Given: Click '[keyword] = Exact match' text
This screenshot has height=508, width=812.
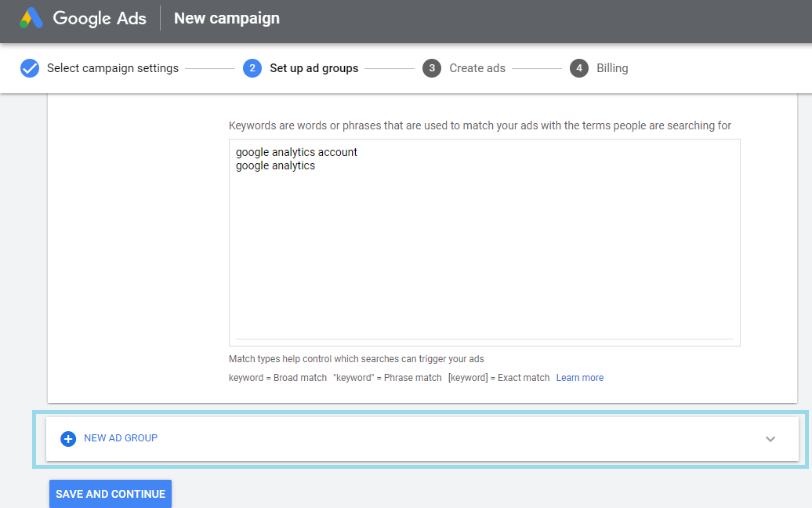Looking at the screenshot, I should [498, 378].
